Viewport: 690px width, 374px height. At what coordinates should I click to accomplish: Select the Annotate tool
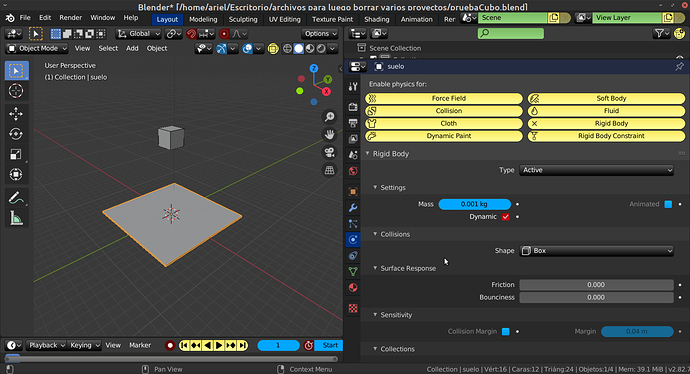[x=16, y=198]
